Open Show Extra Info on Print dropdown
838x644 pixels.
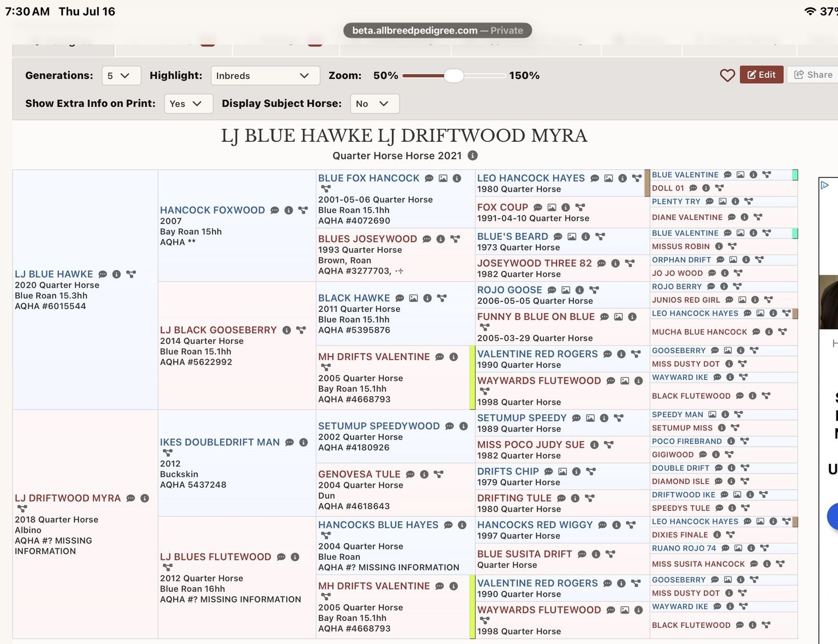(188, 104)
